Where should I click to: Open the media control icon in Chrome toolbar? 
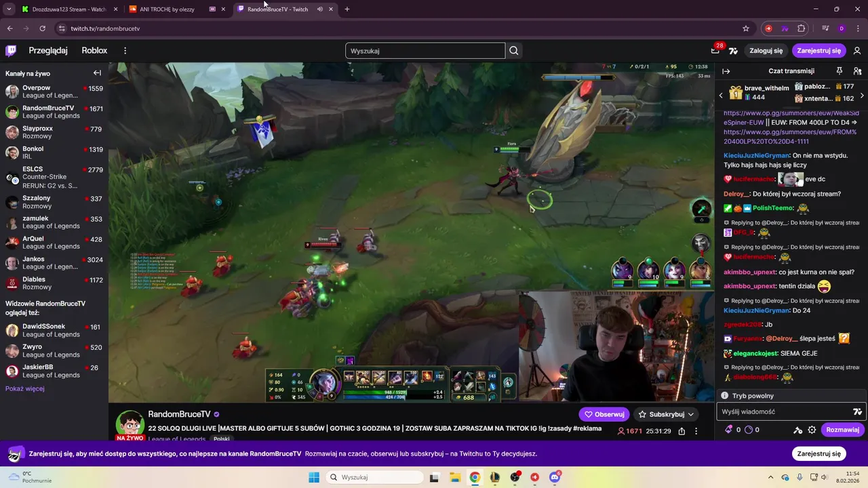coord(825,28)
